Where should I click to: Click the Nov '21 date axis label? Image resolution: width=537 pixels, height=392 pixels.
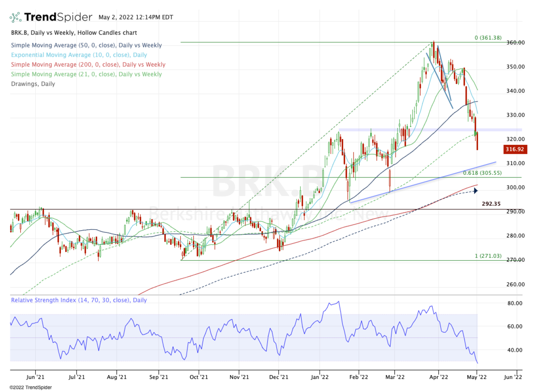point(239,377)
